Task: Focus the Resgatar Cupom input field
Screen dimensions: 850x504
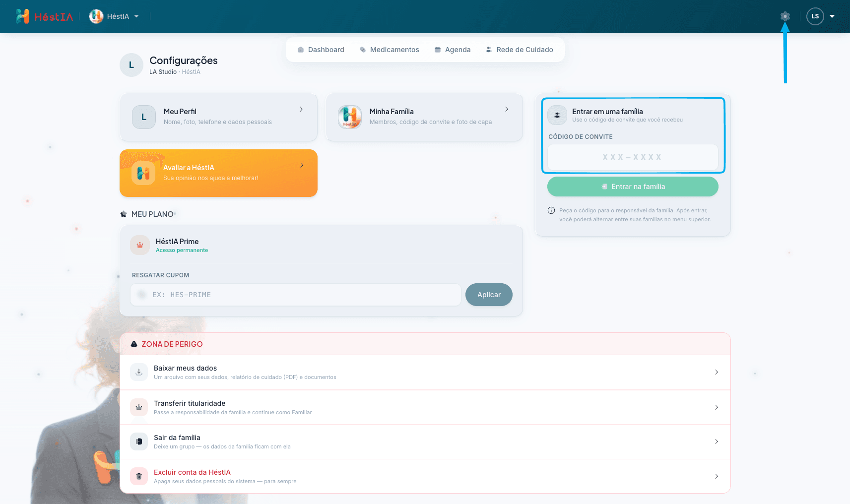Action: point(296,295)
